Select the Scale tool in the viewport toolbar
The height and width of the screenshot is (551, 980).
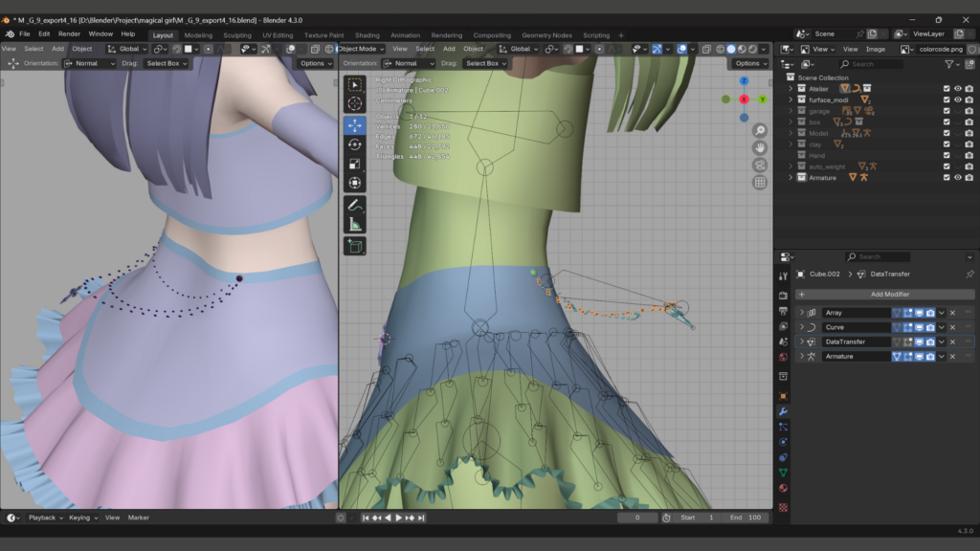point(355,164)
